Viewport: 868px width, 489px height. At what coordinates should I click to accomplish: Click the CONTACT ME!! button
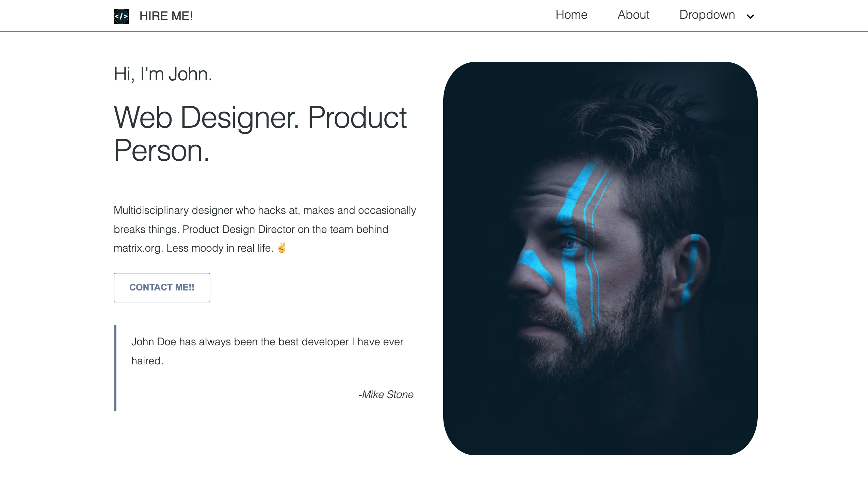click(x=162, y=287)
